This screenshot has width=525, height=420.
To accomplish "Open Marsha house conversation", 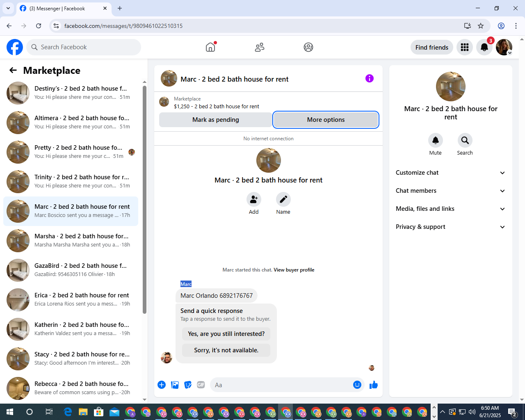I will point(71,241).
